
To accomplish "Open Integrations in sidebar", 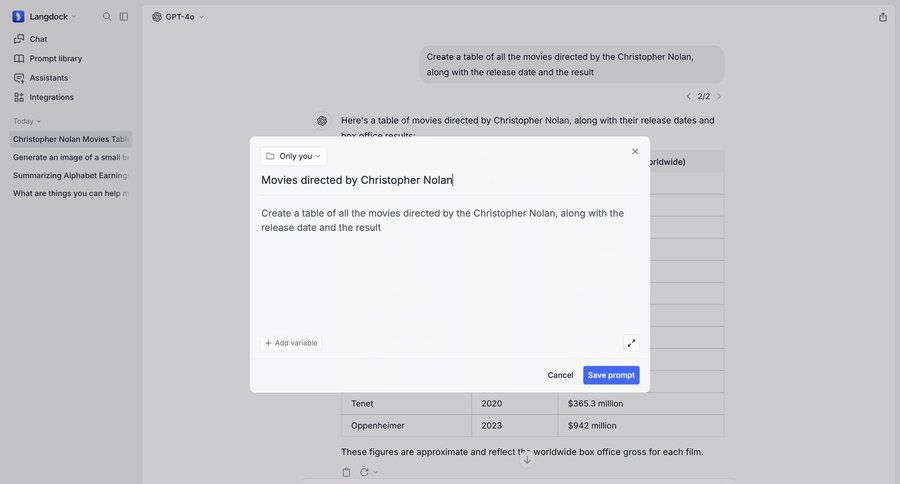I will tap(51, 97).
